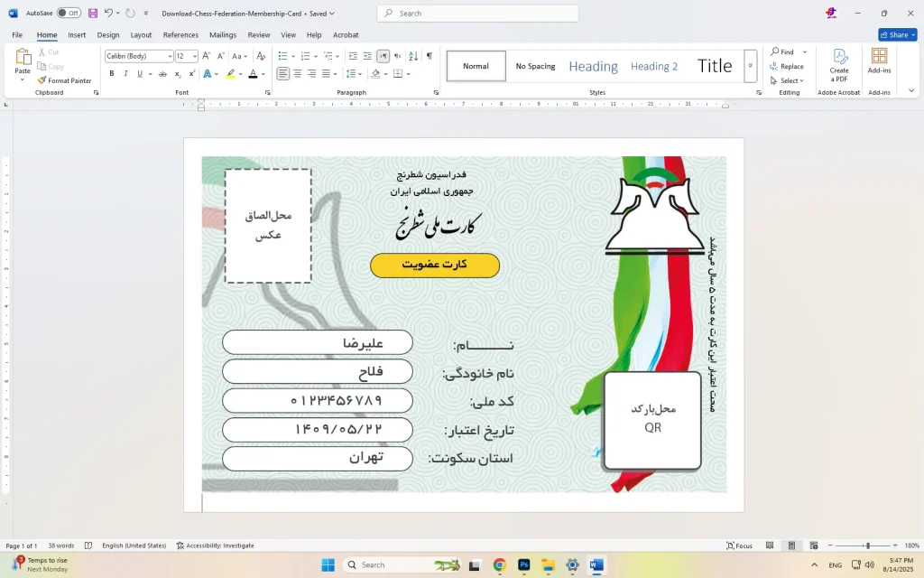Open the Select dropdown in Editing
The image size is (924, 578).
787,80
